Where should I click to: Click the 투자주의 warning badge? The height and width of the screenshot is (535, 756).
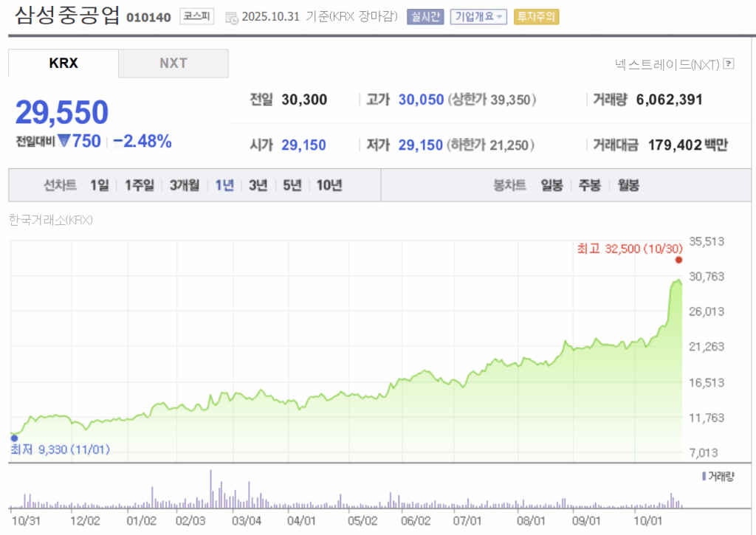(x=537, y=16)
